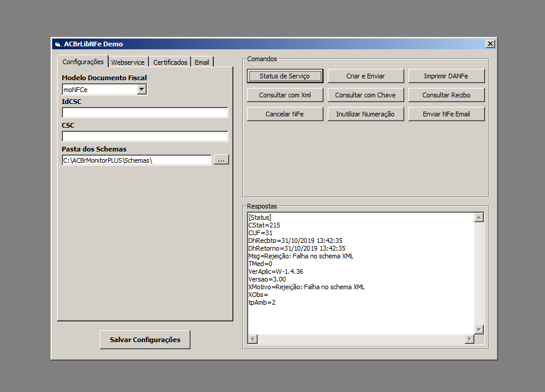Click Consultar Recibo button
The width and height of the screenshot is (545, 392).
[x=446, y=95]
